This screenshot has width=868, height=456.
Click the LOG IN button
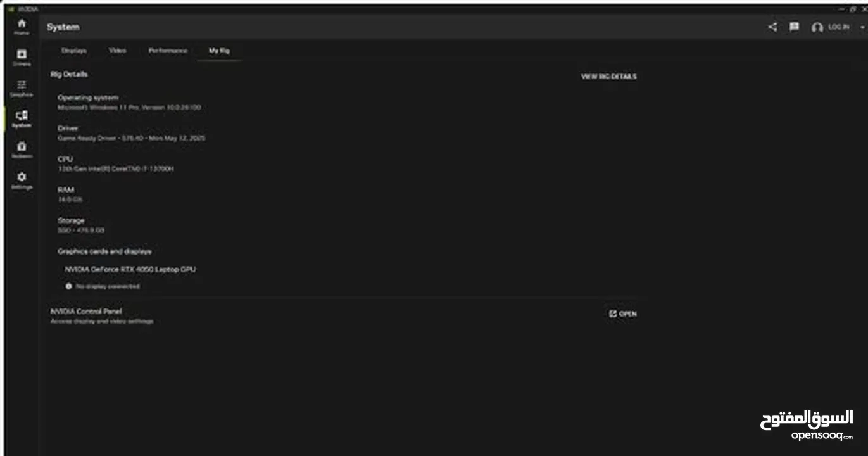831,27
